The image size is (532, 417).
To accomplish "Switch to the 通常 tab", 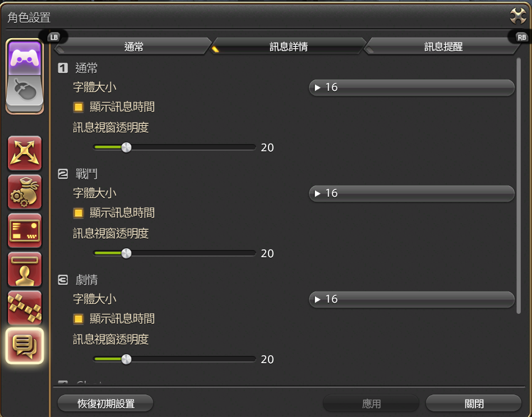I will tap(134, 47).
